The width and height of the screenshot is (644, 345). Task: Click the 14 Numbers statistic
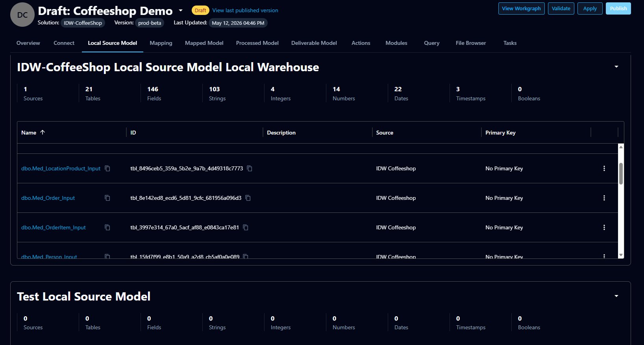(x=344, y=94)
